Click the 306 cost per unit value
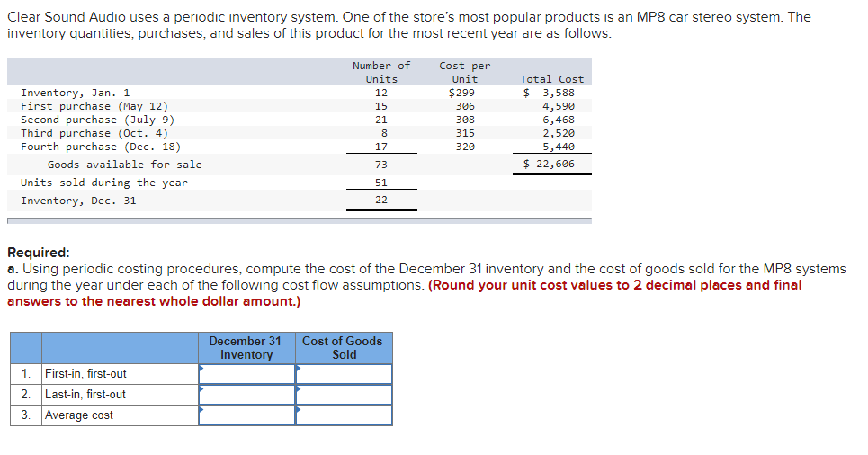 point(465,106)
